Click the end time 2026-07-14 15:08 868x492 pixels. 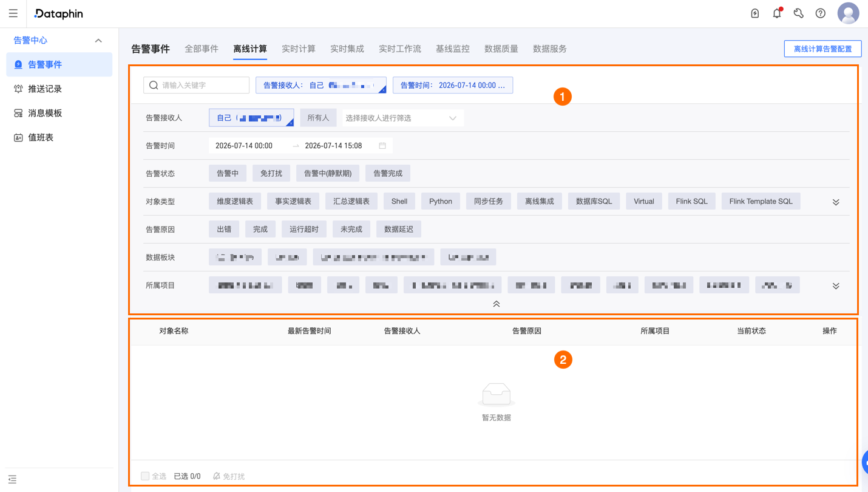click(x=333, y=146)
